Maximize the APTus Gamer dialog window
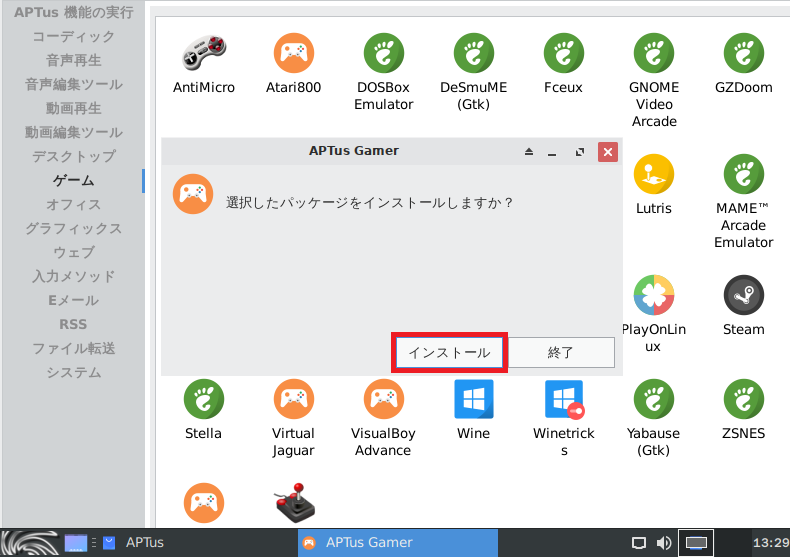Viewport: 790px width, 557px height. click(x=580, y=152)
